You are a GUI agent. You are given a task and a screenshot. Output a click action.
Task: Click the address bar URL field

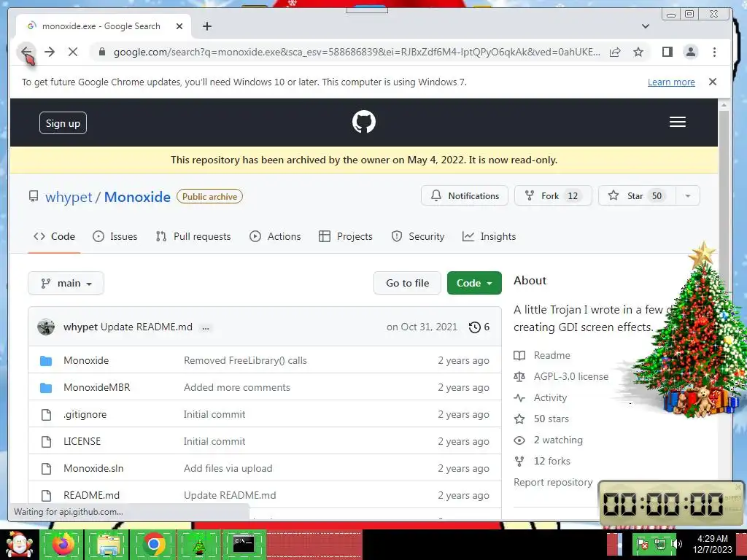(x=356, y=52)
